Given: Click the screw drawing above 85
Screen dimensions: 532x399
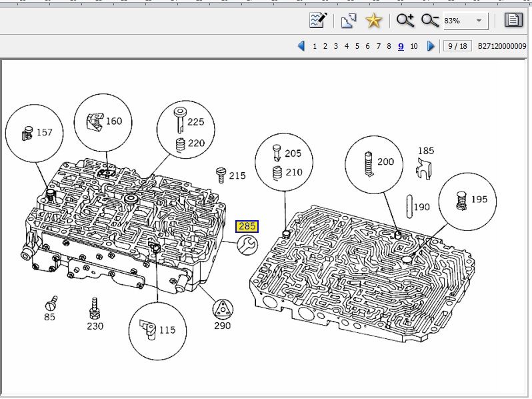Looking at the screenshot, I should coord(51,303).
